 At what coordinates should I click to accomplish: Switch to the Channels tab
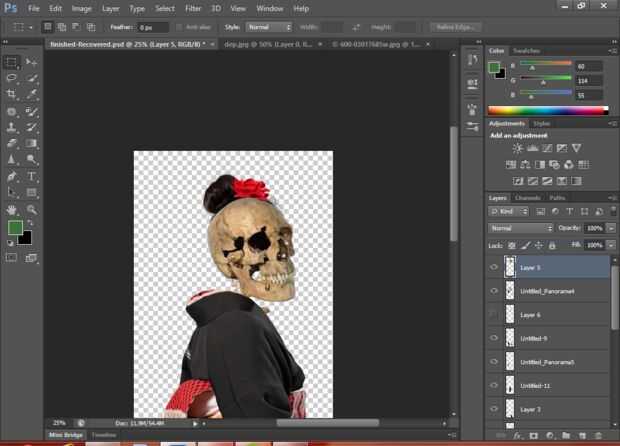527,197
